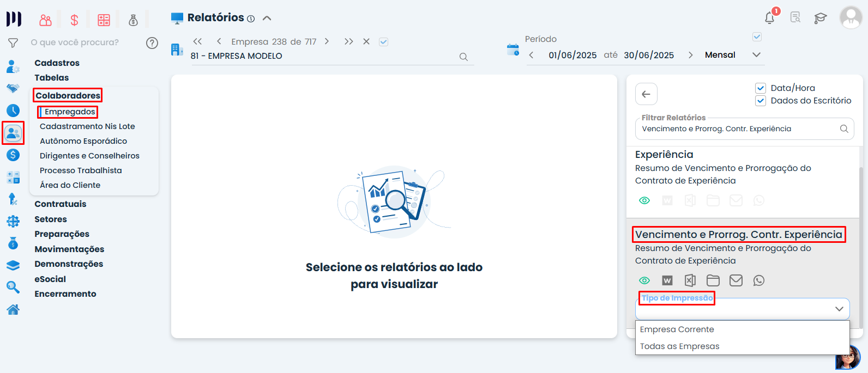
Task: Go to next company arrow
Action: tap(327, 41)
